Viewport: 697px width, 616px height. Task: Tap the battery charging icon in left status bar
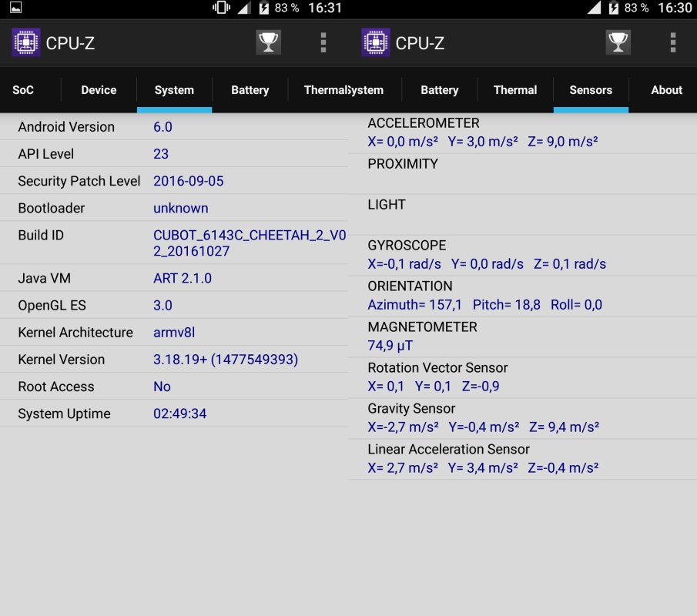264,8
